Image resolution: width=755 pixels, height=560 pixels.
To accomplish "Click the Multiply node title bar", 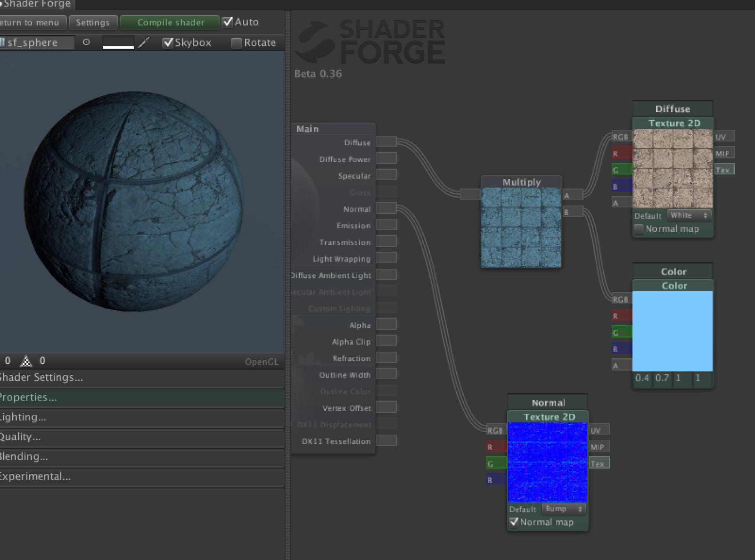I will pos(521,182).
